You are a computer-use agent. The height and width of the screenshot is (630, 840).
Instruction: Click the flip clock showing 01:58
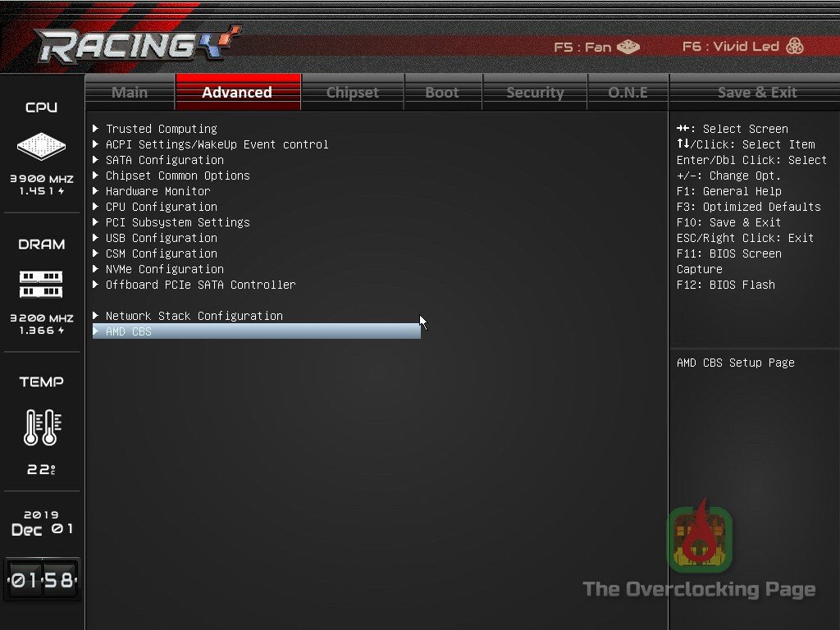pyautogui.click(x=43, y=579)
